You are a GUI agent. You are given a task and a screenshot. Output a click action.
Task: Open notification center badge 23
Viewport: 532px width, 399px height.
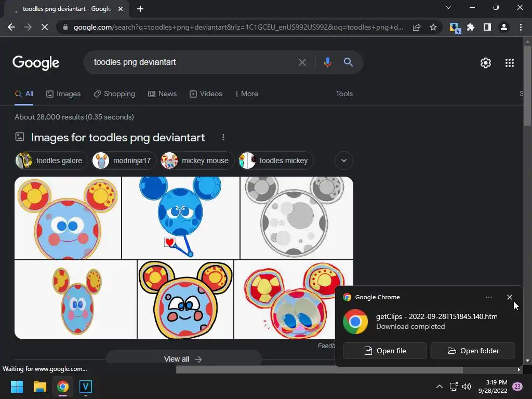click(517, 387)
